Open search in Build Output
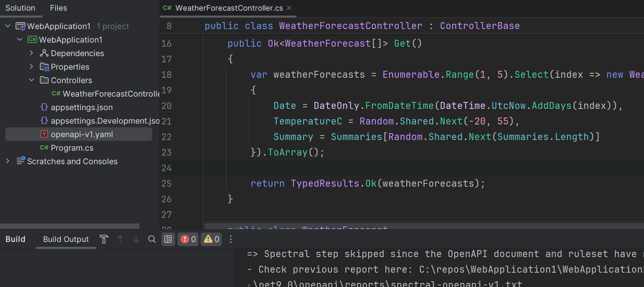 pos(152,239)
